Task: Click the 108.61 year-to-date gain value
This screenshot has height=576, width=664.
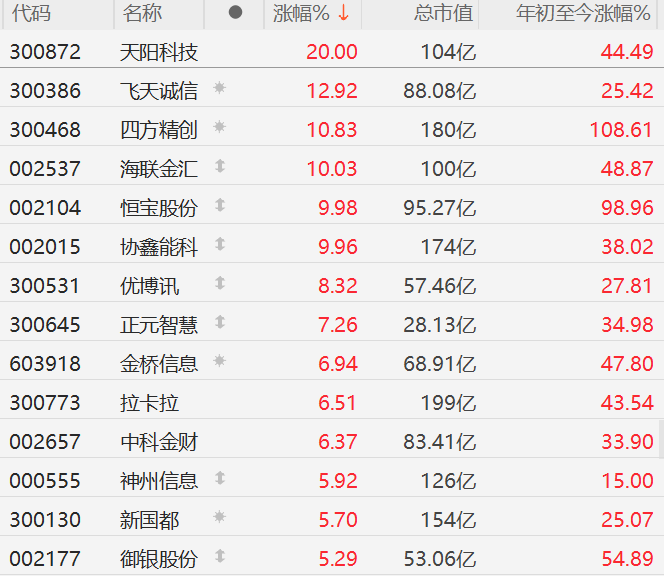Action: (621, 130)
